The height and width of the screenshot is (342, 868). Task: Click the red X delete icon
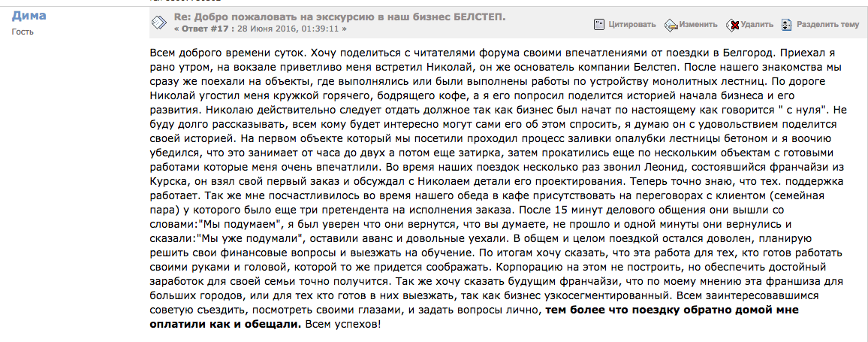(x=734, y=24)
